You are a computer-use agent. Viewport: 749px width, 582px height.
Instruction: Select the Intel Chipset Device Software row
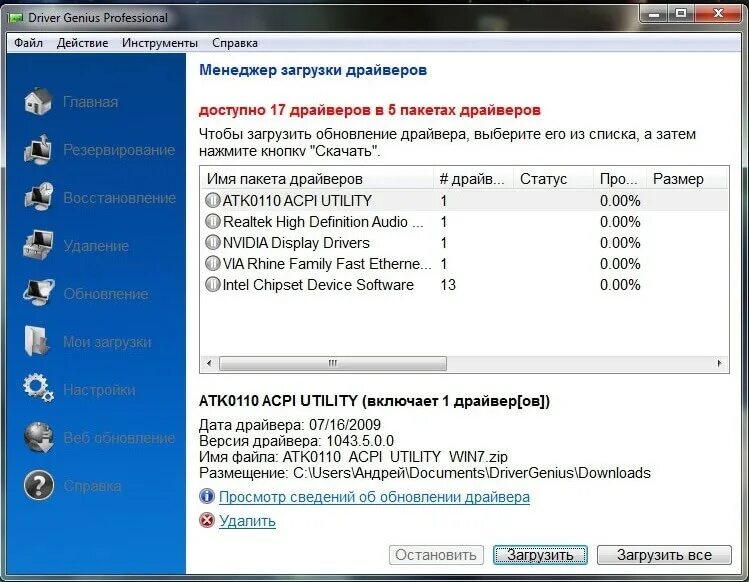click(x=465, y=285)
